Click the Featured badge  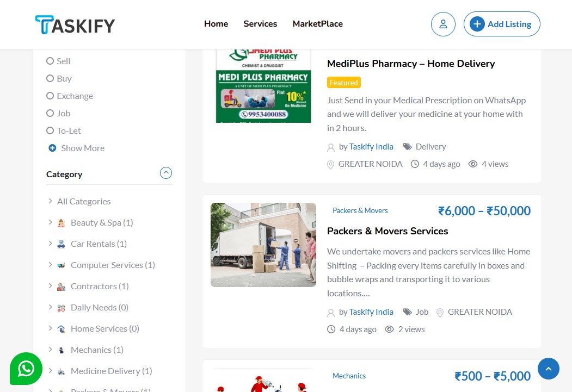(x=343, y=82)
